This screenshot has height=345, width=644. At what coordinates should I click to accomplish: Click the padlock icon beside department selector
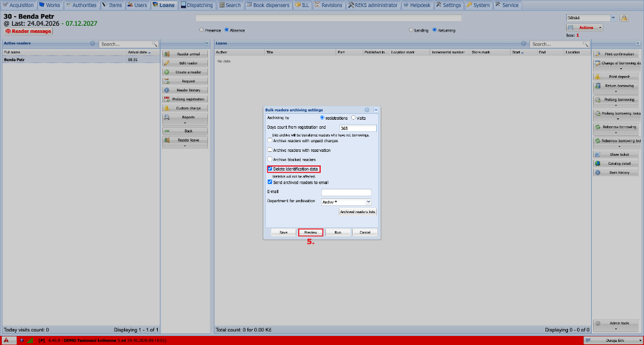tap(624, 18)
